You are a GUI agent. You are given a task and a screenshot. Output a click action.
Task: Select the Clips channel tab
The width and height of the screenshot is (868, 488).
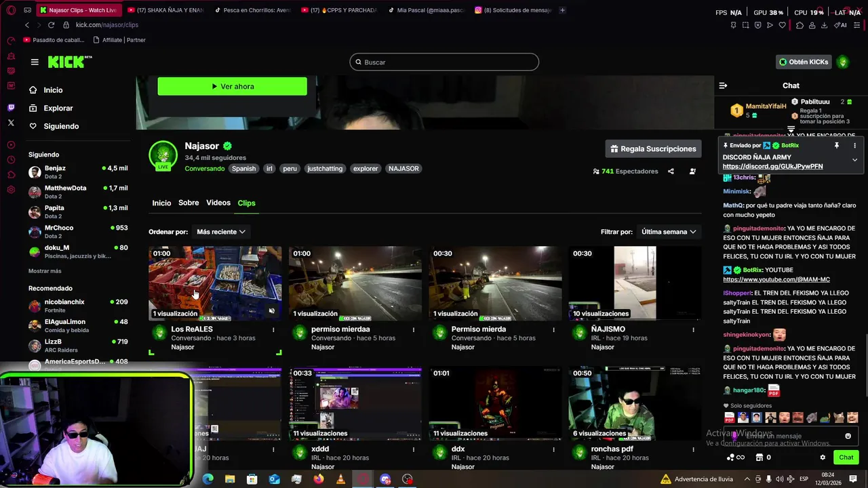tap(246, 203)
